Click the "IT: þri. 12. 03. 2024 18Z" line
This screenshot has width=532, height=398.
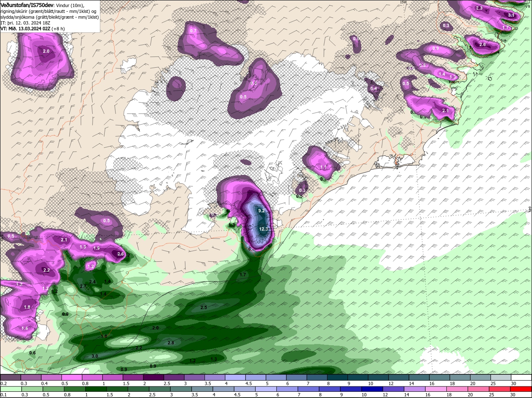[x=25, y=23]
